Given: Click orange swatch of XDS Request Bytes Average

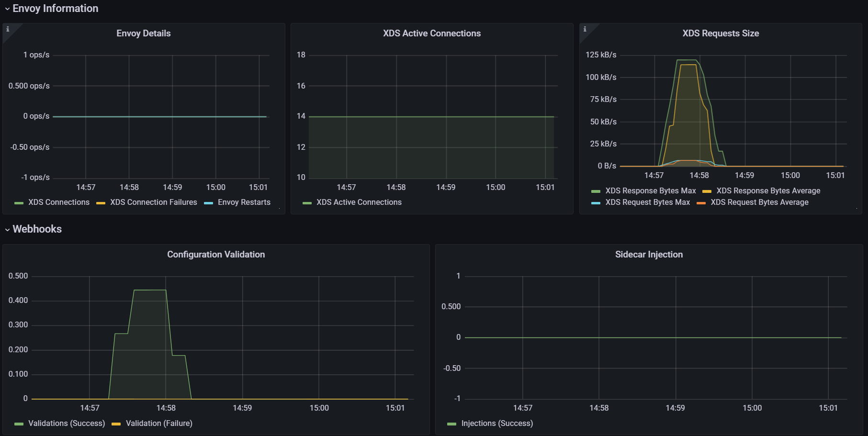Looking at the screenshot, I should point(701,203).
